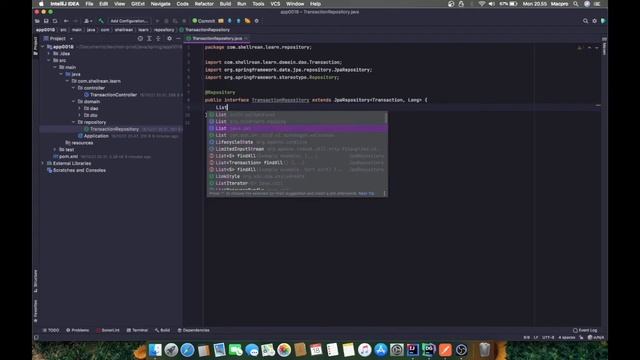Expand the test folder
Image resolution: width=640 pixels, height=360 pixels.
coord(55,150)
